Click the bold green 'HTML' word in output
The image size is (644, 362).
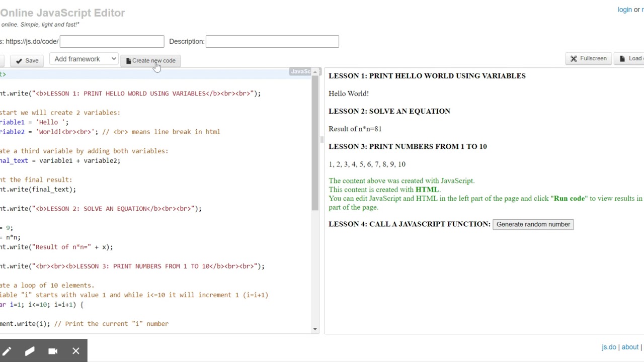(x=427, y=190)
